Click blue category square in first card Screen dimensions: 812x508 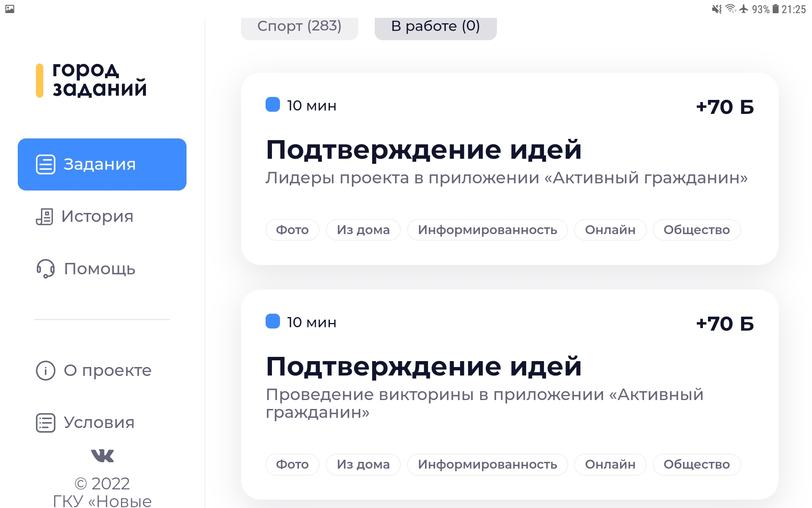273,105
